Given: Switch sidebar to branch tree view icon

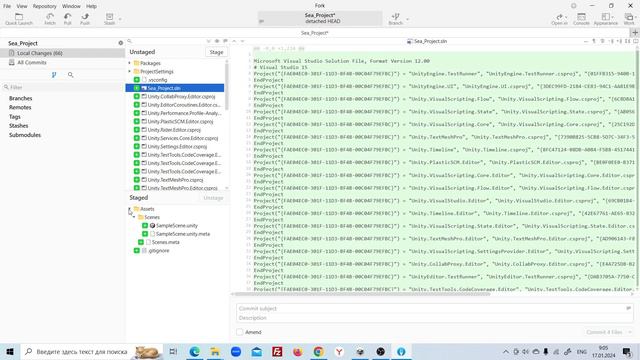Looking at the screenshot, I should [54, 75].
